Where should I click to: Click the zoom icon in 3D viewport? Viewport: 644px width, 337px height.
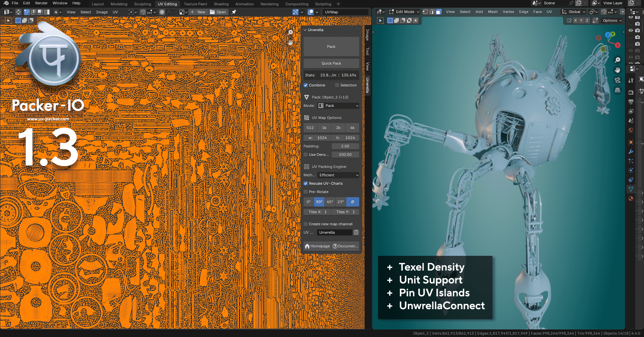(x=618, y=60)
